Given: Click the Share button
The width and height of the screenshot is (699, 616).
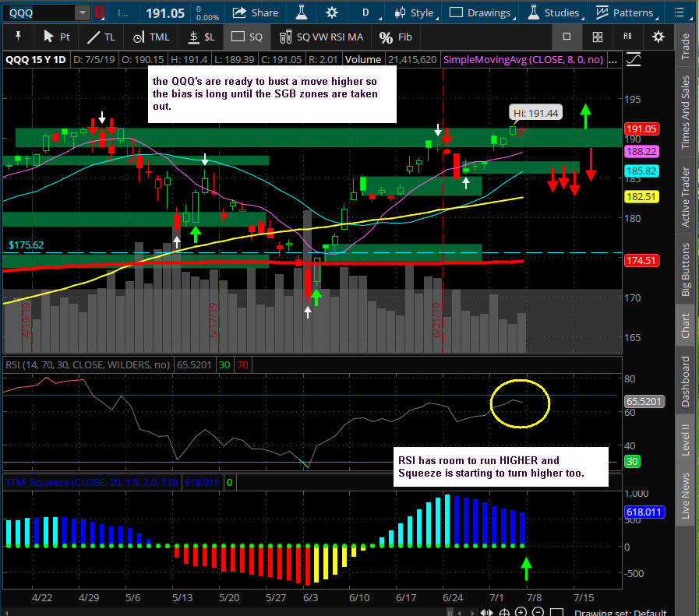Looking at the screenshot, I should [256, 12].
